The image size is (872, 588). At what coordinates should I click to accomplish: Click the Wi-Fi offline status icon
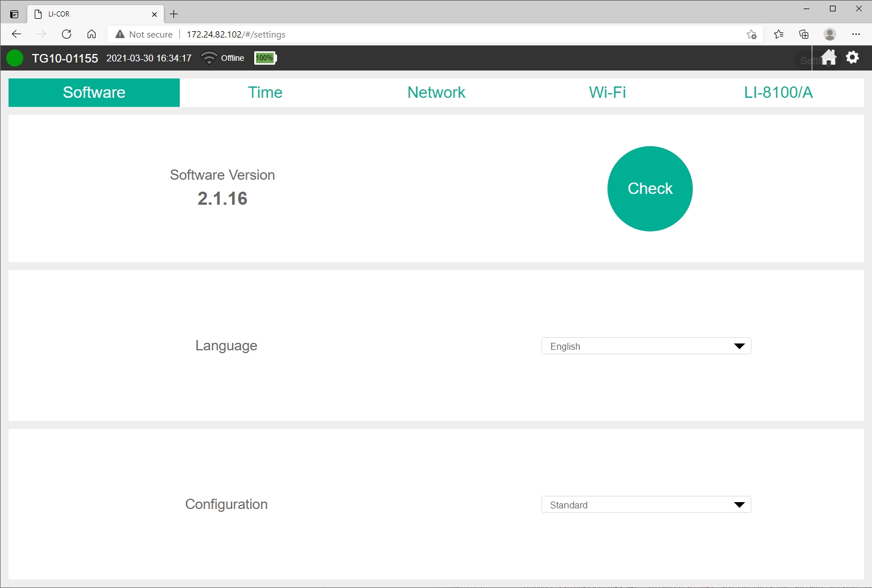209,58
